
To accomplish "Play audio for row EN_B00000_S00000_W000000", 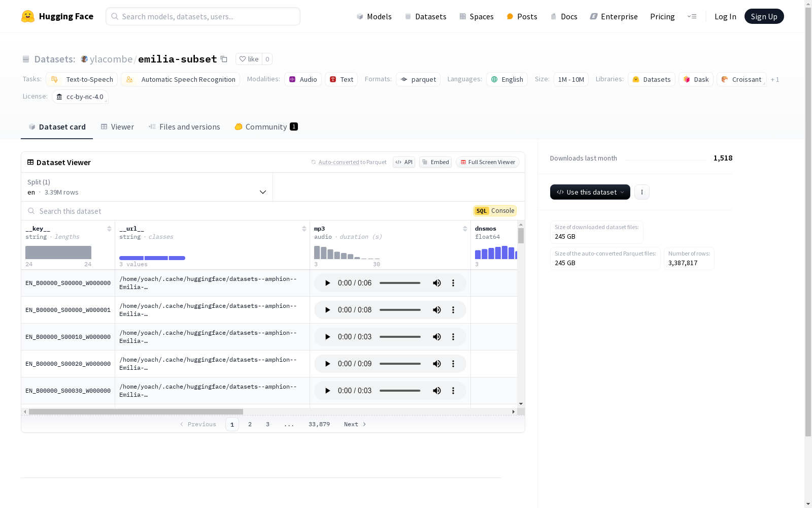I will (327, 283).
